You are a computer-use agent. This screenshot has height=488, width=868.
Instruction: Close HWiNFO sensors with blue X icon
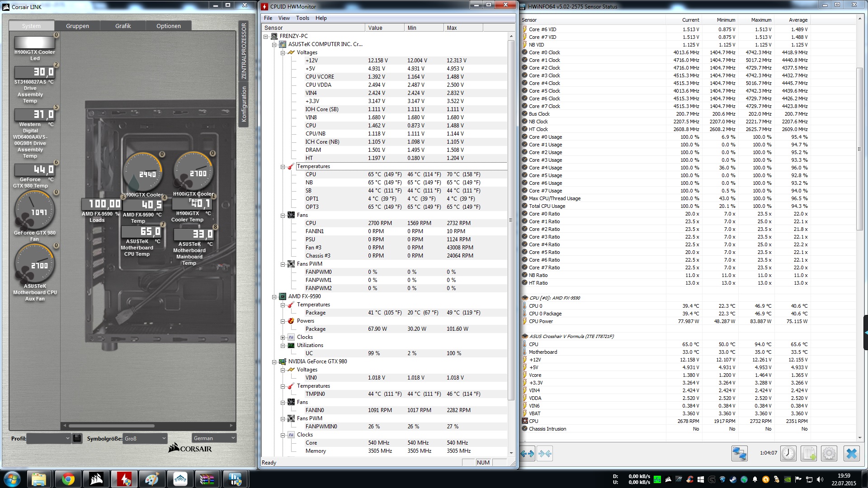click(x=852, y=453)
